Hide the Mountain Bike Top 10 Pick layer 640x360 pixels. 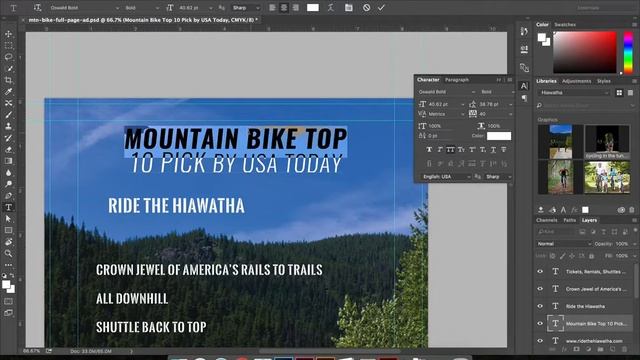click(540, 323)
